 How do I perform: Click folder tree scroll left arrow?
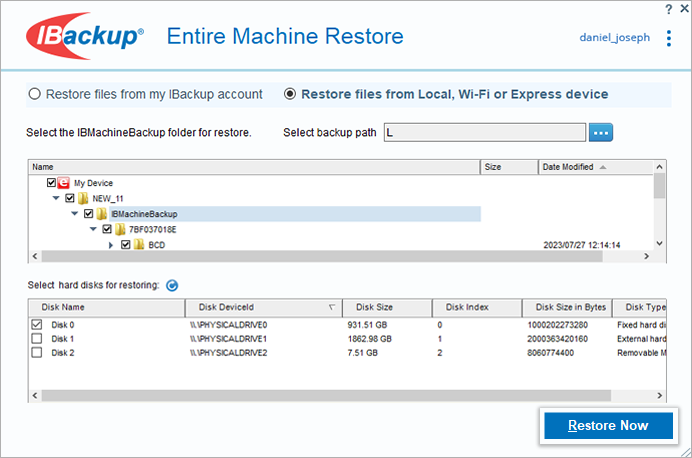coord(35,256)
